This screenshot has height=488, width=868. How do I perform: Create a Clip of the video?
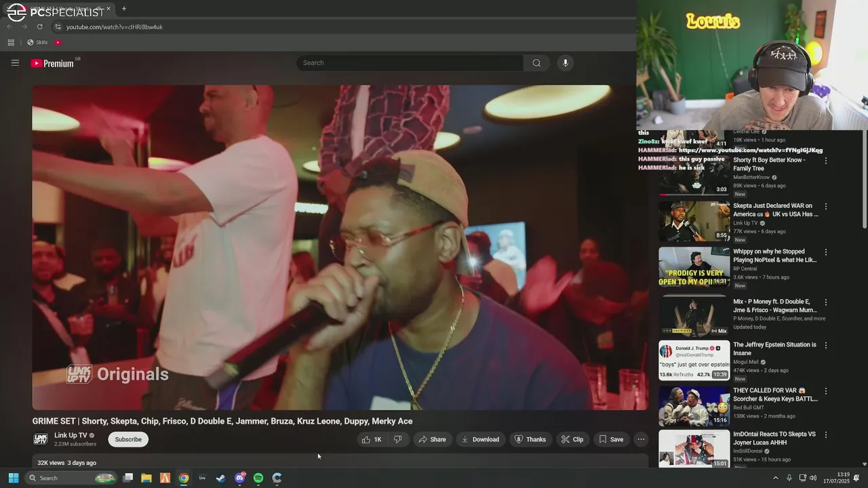572,439
